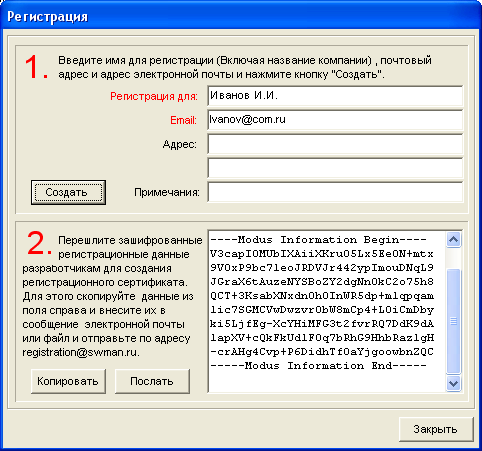Click the red Email label
482x451 pixels.
click(183, 120)
